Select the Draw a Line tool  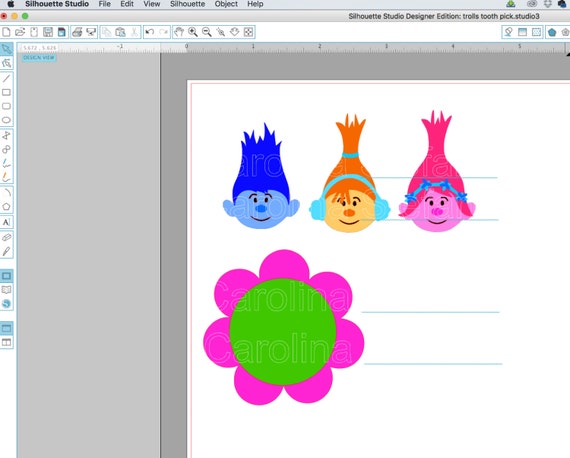[7, 78]
